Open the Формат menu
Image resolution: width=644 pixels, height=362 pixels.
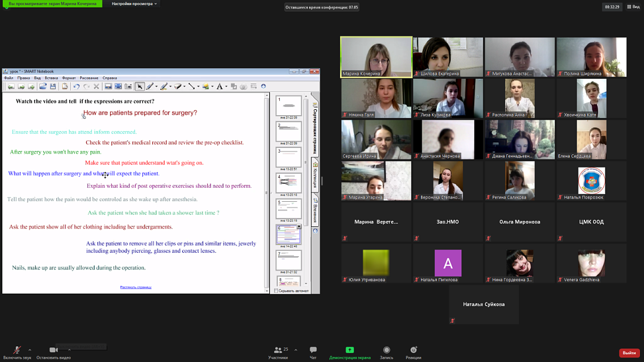click(68, 78)
